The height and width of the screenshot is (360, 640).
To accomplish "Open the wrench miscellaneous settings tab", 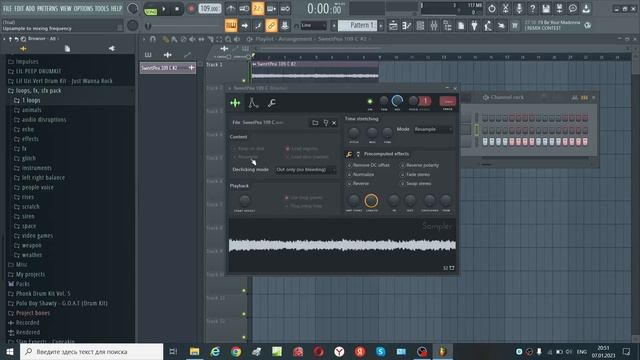I will pyautogui.click(x=271, y=103).
